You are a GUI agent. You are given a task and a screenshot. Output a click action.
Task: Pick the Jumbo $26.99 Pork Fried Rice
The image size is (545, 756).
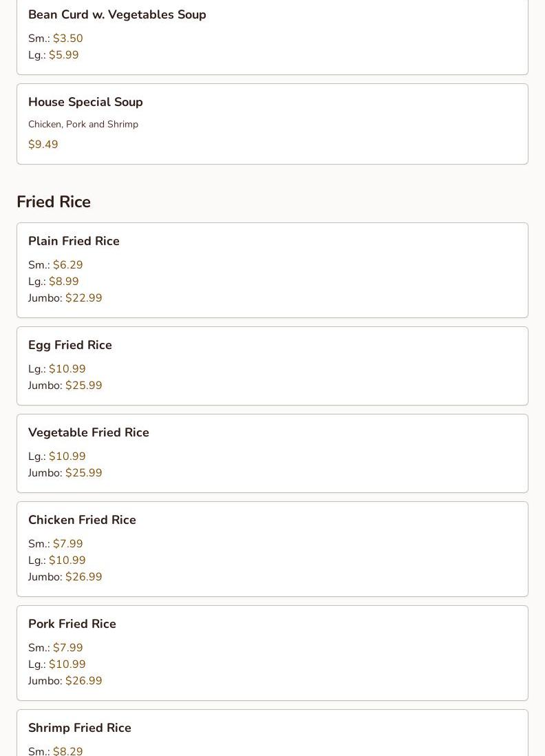click(x=83, y=681)
